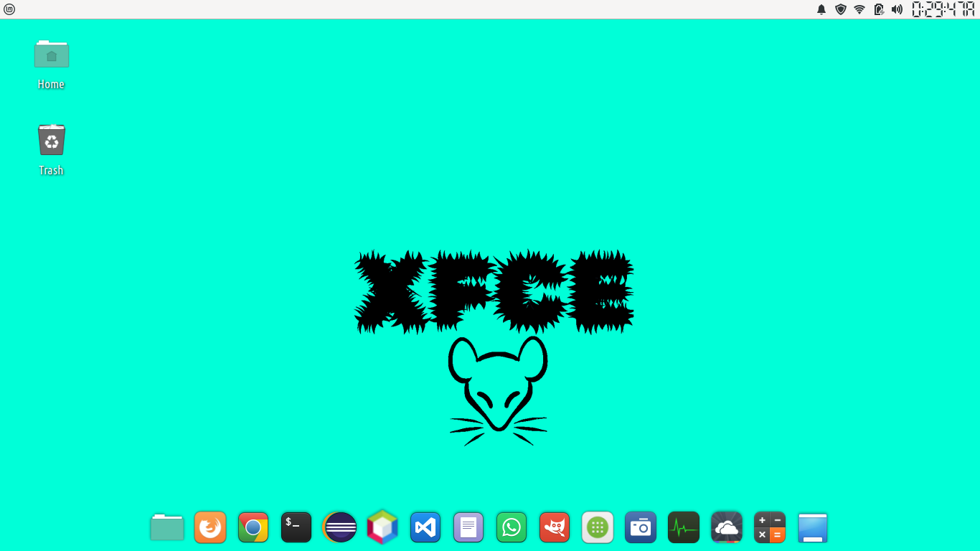Launch WhatsApp from the dock
The width and height of the screenshot is (980, 551).
pos(512,527)
